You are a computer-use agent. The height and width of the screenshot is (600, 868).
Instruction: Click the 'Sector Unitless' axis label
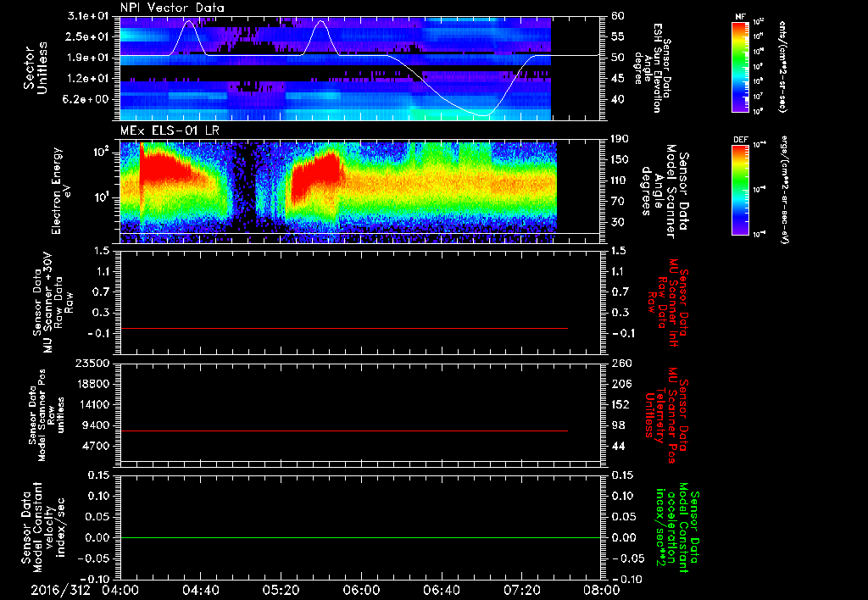(36, 68)
